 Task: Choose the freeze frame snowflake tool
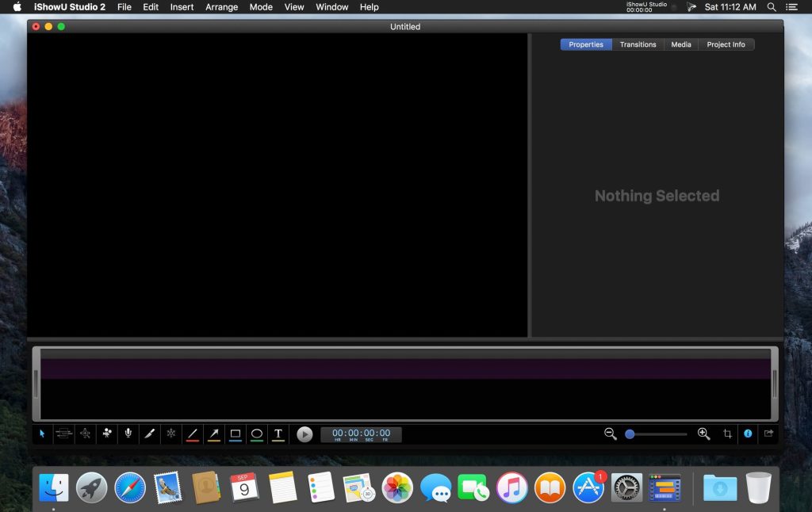pos(170,434)
